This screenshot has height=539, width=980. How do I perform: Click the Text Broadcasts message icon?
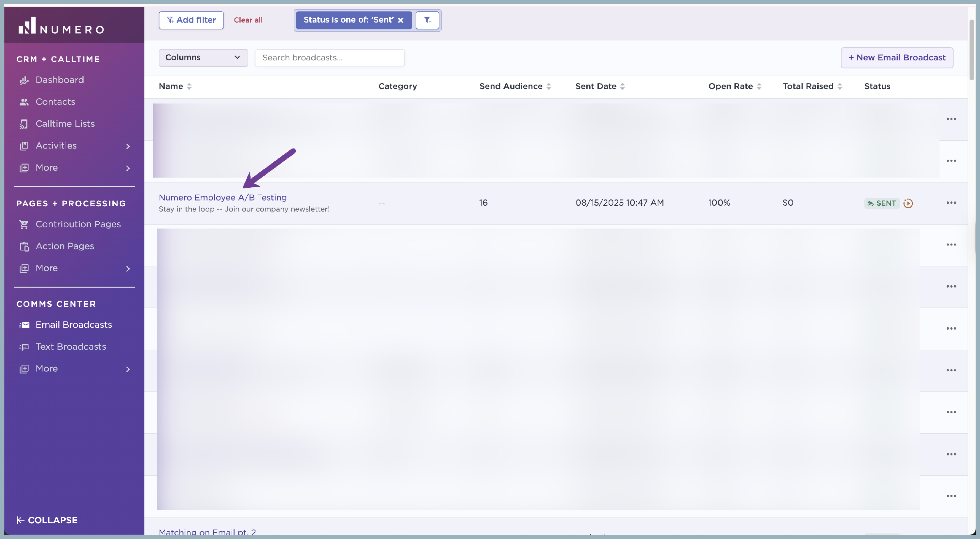pos(24,347)
